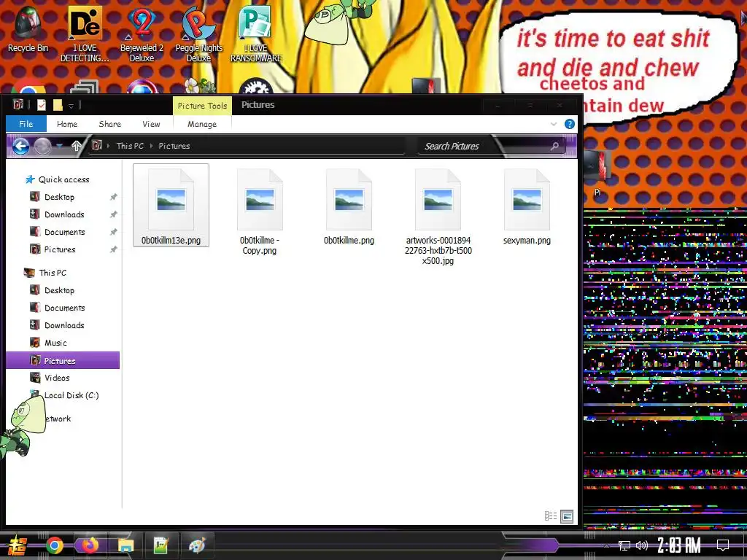Open Customize Quick Access Toolbar dropdown
This screenshot has width=747, height=560.
[71, 106]
